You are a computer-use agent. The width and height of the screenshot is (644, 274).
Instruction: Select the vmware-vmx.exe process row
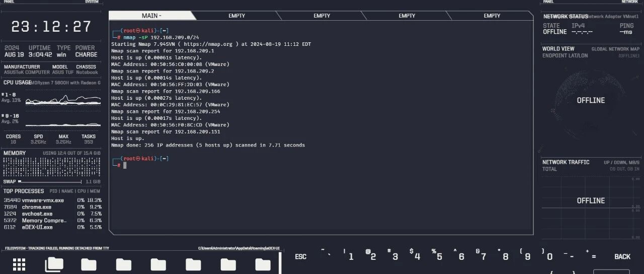click(52, 200)
